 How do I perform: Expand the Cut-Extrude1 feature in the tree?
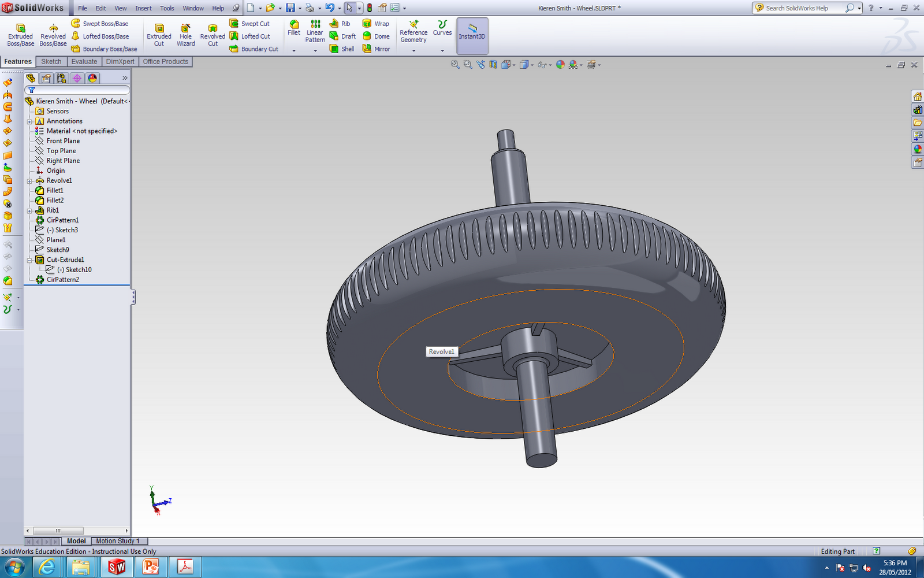30,260
